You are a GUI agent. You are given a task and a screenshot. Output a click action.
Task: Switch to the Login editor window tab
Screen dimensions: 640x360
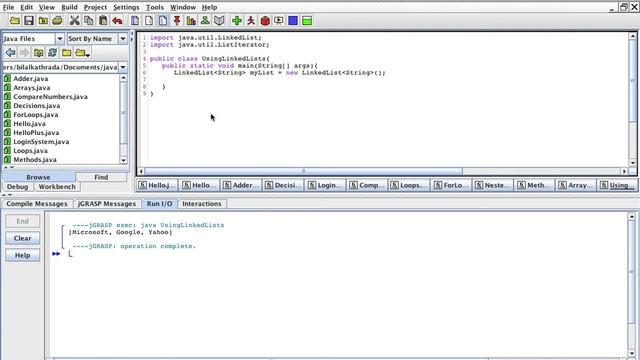tap(325, 185)
